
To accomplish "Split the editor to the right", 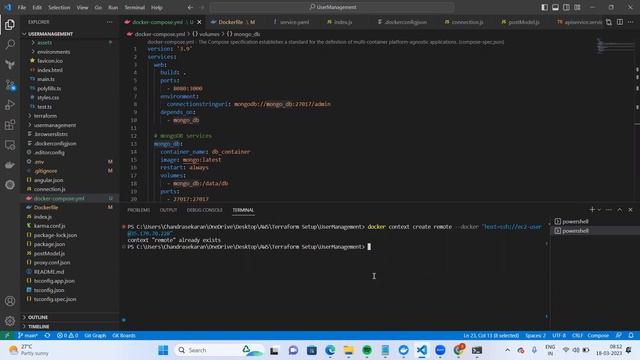I will 620,22.
